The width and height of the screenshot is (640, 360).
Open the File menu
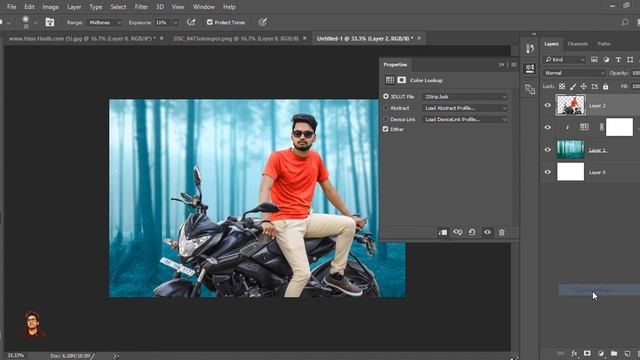point(11,7)
